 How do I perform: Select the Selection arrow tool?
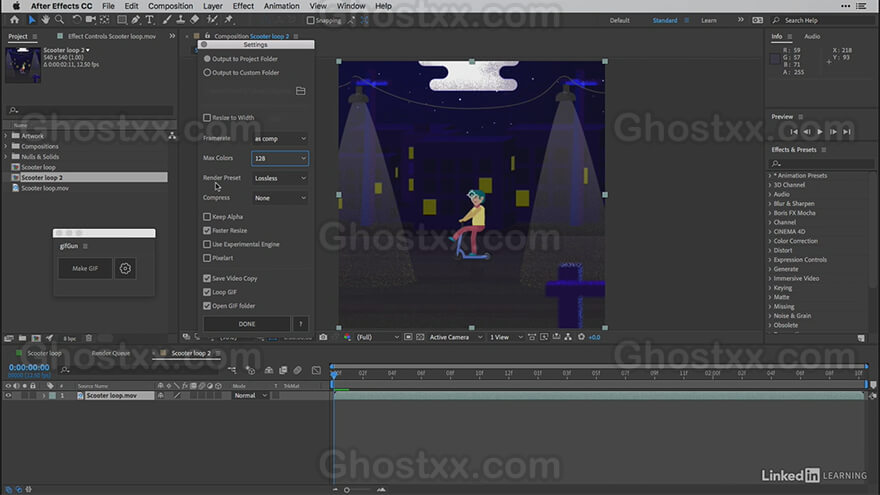(x=31, y=20)
